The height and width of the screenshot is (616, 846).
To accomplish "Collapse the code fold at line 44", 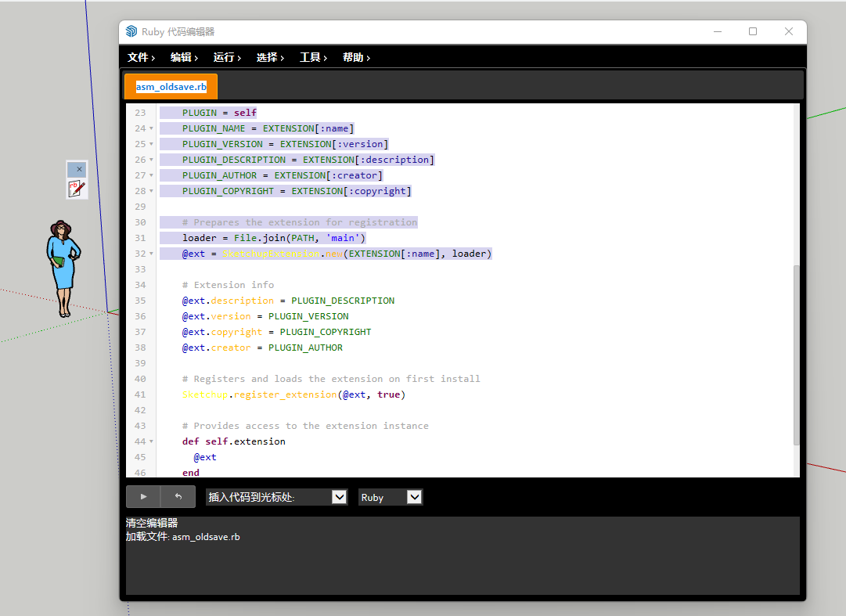I will coord(151,441).
